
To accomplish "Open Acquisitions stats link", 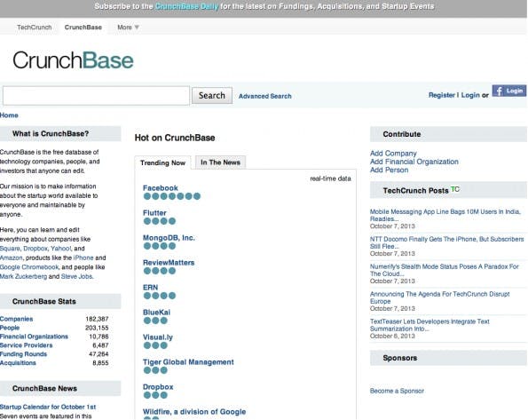I will 18,362.
